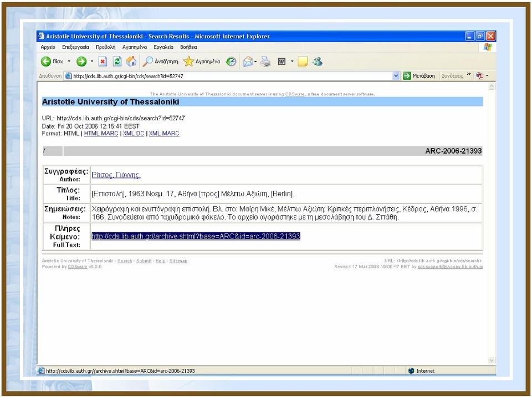Open the Βοήθεια menu
The height and width of the screenshot is (397, 532).
point(188,47)
